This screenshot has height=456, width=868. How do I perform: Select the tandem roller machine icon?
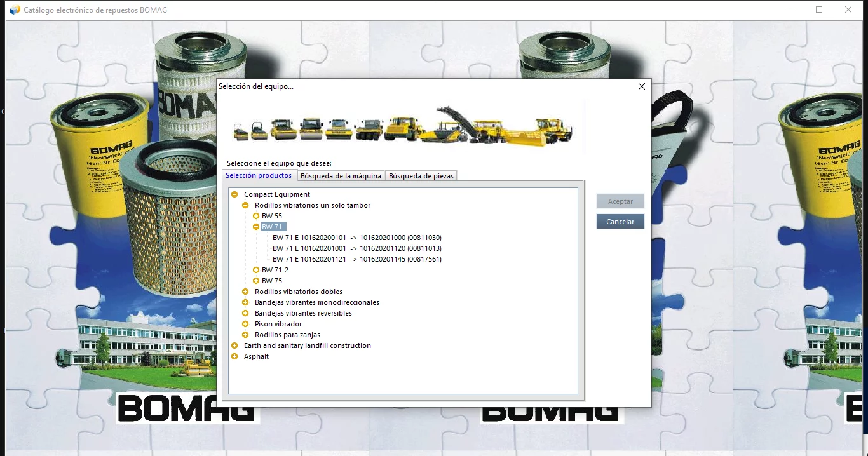tap(283, 130)
